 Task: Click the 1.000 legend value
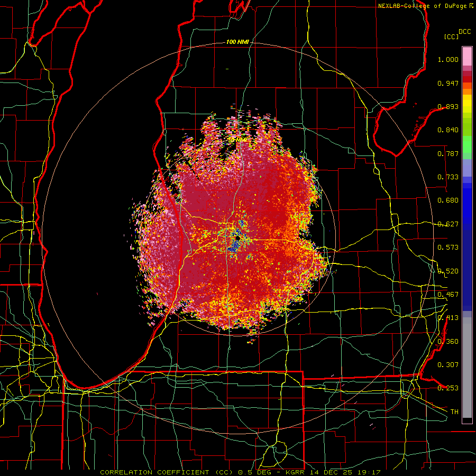pyautogui.click(x=448, y=59)
